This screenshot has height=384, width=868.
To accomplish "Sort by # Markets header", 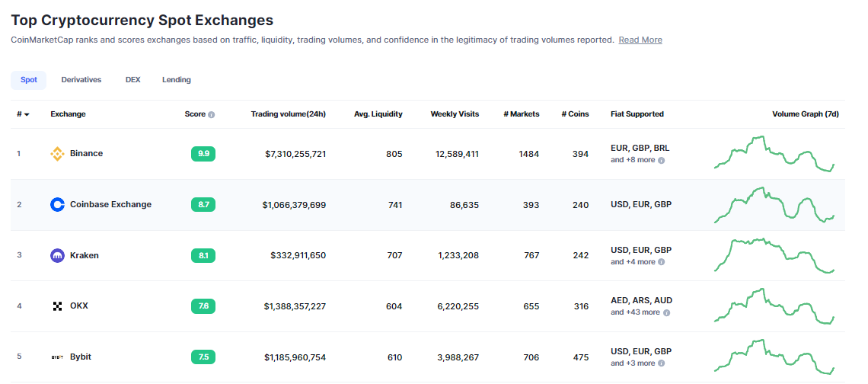I will 522,114.
